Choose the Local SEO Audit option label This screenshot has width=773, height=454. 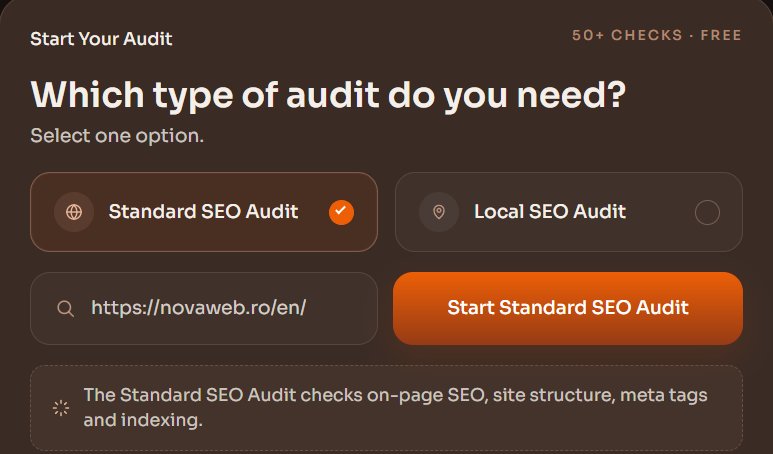550,211
